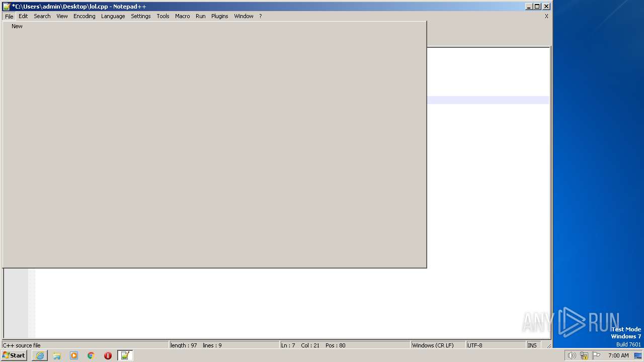Viewport: 644px width, 362px height.
Task: Open the Search menu
Action: tap(42, 16)
